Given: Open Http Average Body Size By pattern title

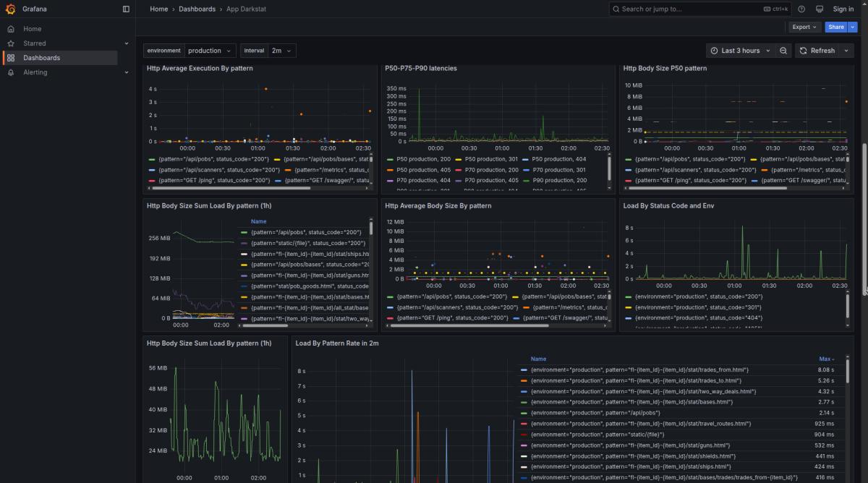Looking at the screenshot, I should (x=438, y=205).
